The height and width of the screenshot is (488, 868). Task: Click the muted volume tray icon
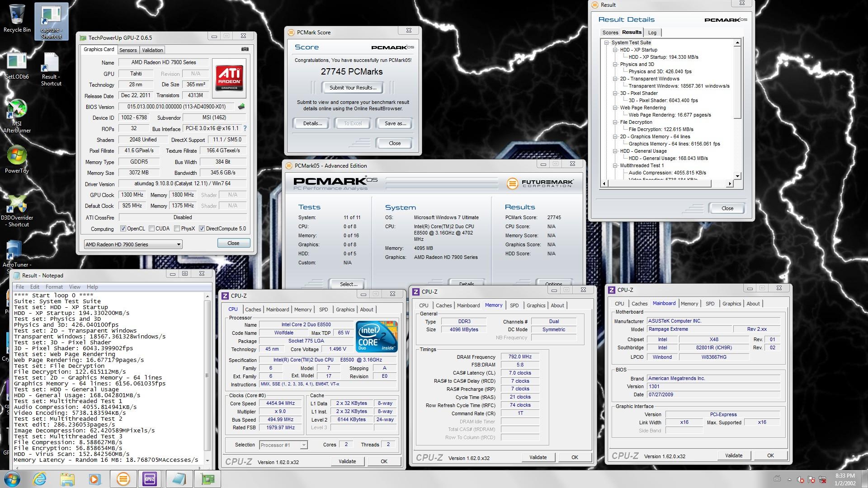click(x=800, y=479)
